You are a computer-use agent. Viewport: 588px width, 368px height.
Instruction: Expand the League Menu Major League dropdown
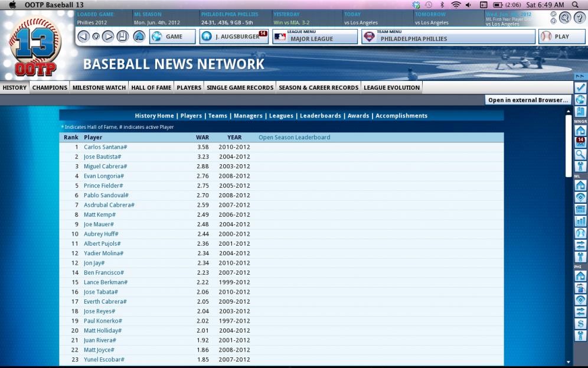click(x=315, y=37)
